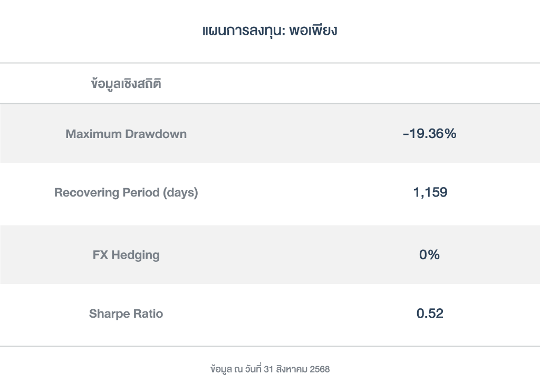The image size is (540, 392).
Task: Click the word "Recovering" in the second row
Action: point(87,193)
